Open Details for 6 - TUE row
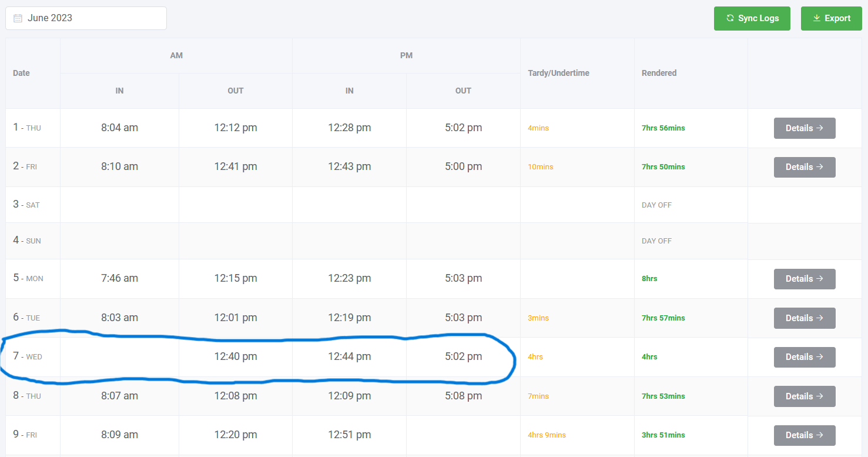Screen dimensions: 868x457 click(804, 318)
